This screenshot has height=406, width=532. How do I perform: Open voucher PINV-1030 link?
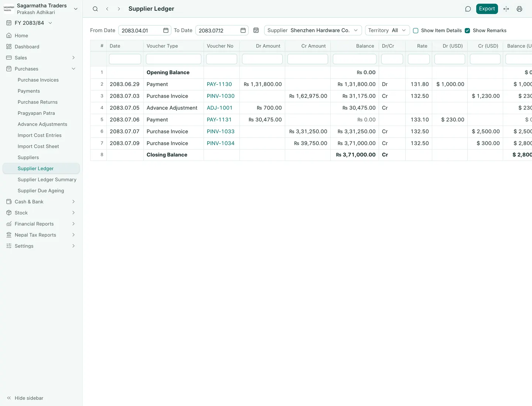(221, 96)
